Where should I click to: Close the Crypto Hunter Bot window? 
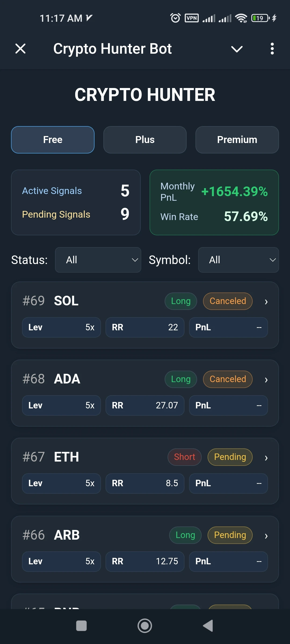coord(20,49)
